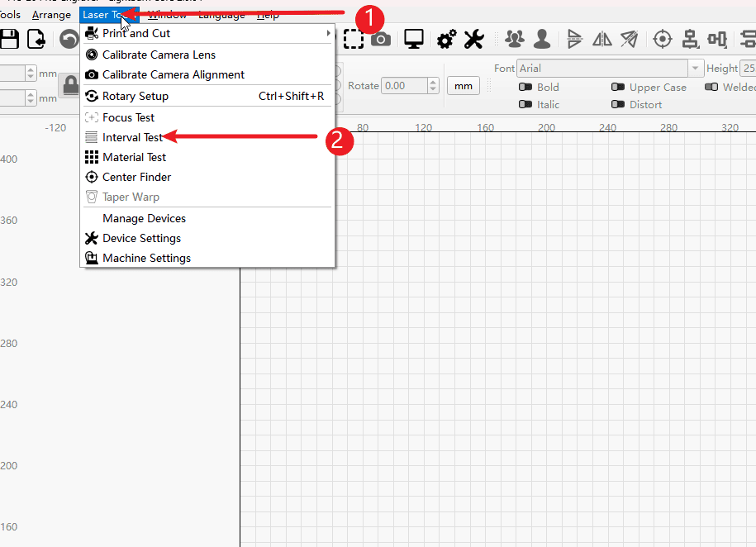The height and width of the screenshot is (547, 756).
Task: Click the Mirror horizontally icon
Action: pos(602,39)
